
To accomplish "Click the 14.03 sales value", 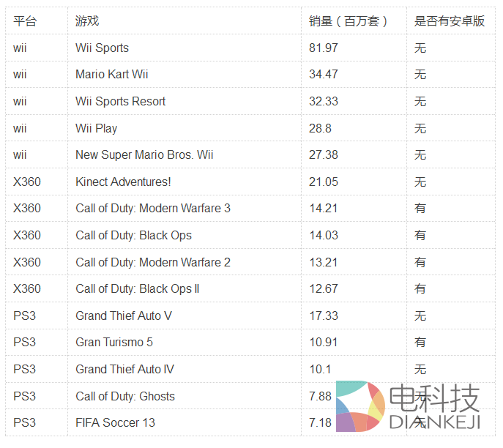I will coord(324,236).
